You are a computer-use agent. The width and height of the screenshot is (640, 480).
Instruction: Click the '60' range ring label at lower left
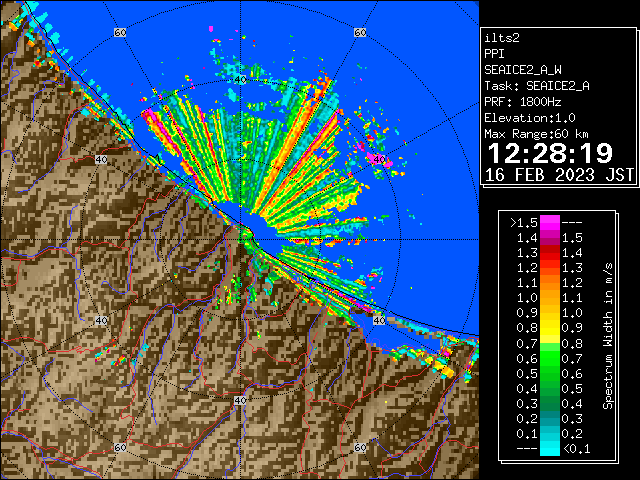pos(120,447)
